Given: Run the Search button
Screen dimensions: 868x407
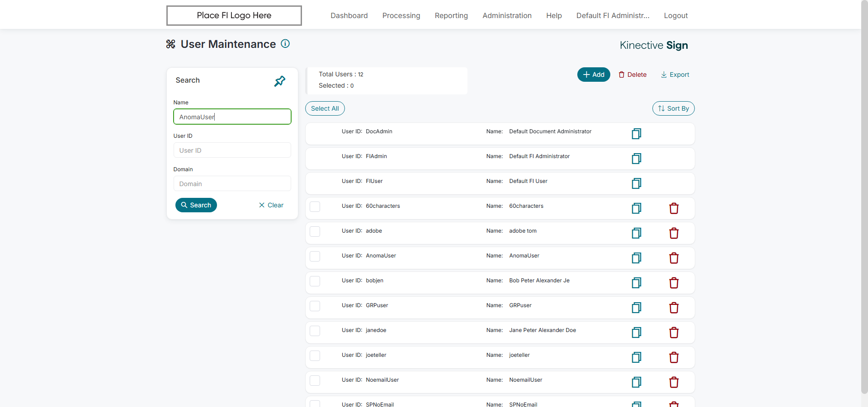Looking at the screenshot, I should pos(196,205).
